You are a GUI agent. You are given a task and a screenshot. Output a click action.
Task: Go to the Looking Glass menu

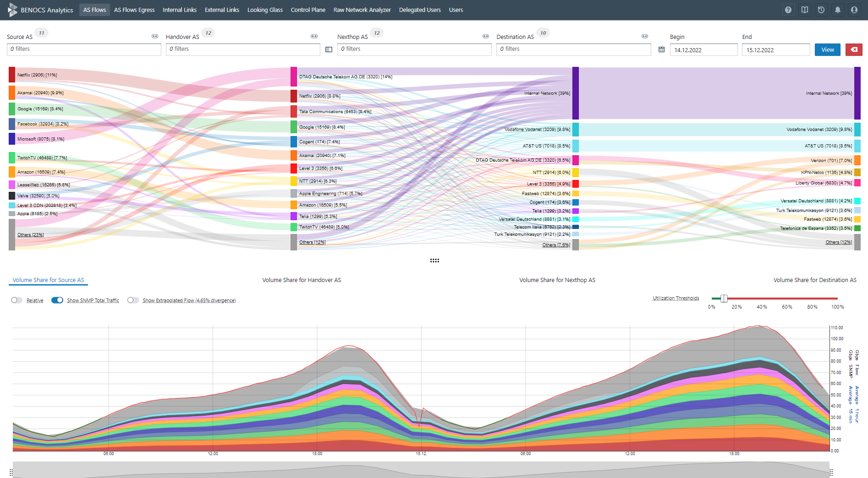[265, 10]
